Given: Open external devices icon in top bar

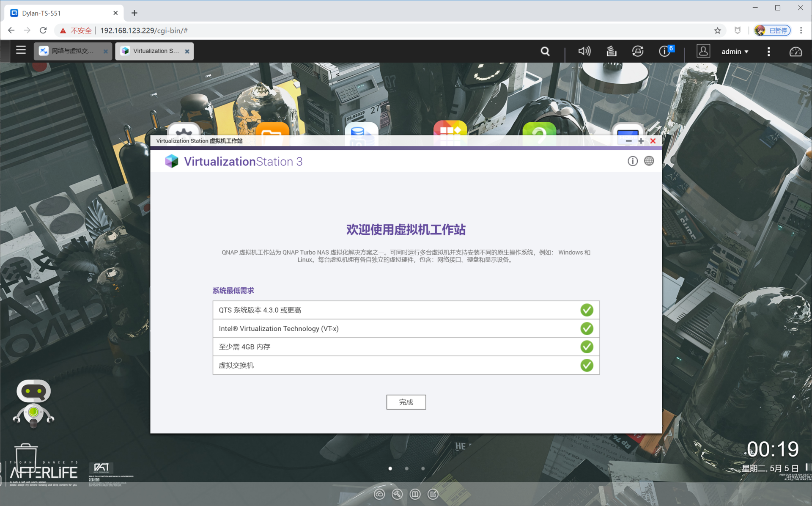Looking at the screenshot, I should coord(637,51).
